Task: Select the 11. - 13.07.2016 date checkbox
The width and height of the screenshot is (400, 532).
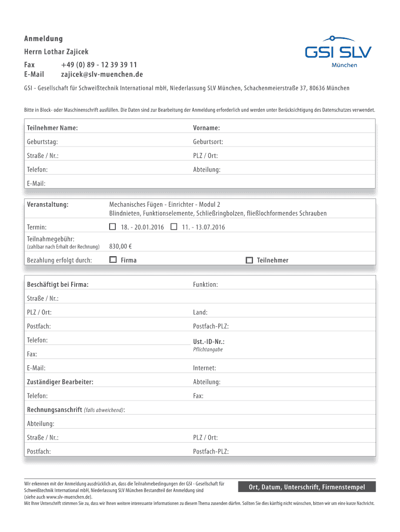Action: [174, 227]
